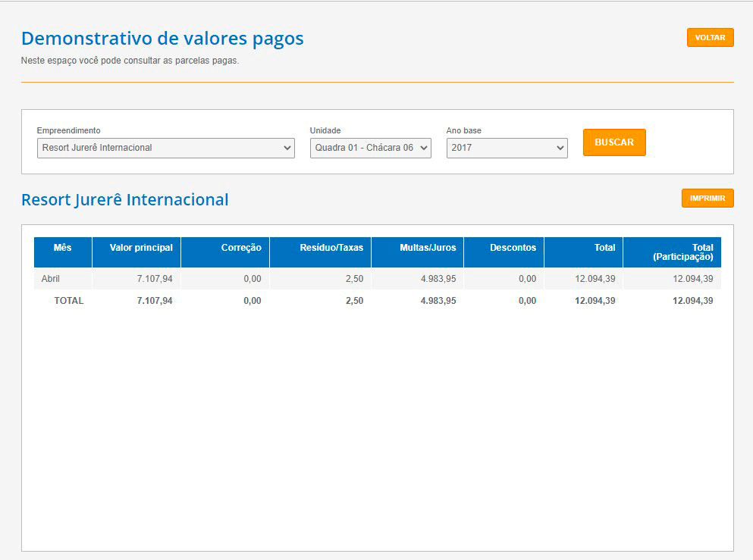Click the VOLTAR button
753x560 pixels.
tap(710, 38)
